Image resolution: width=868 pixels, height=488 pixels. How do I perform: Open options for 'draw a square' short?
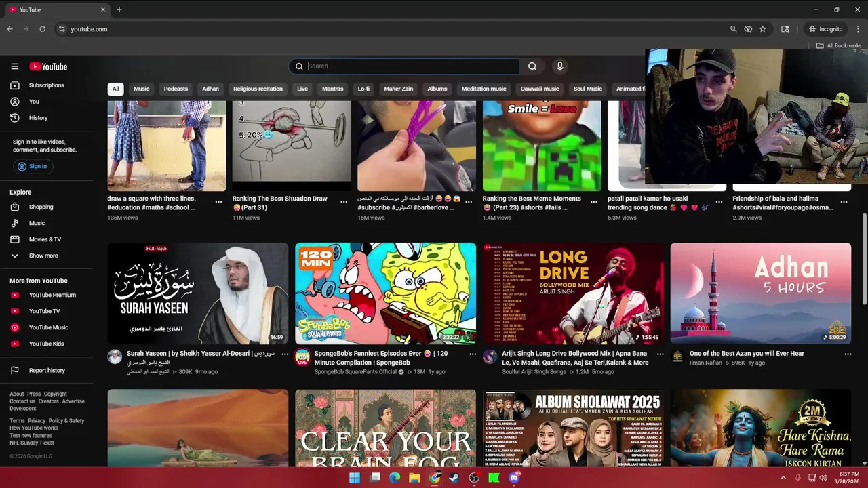pos(218,202)
